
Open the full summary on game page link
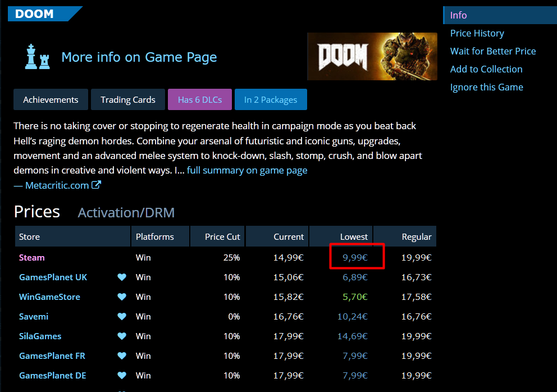click(x=247, y=170)
